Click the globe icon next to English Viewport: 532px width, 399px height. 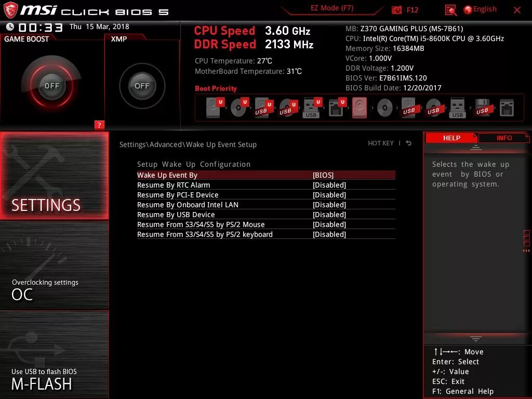point(468,10)
